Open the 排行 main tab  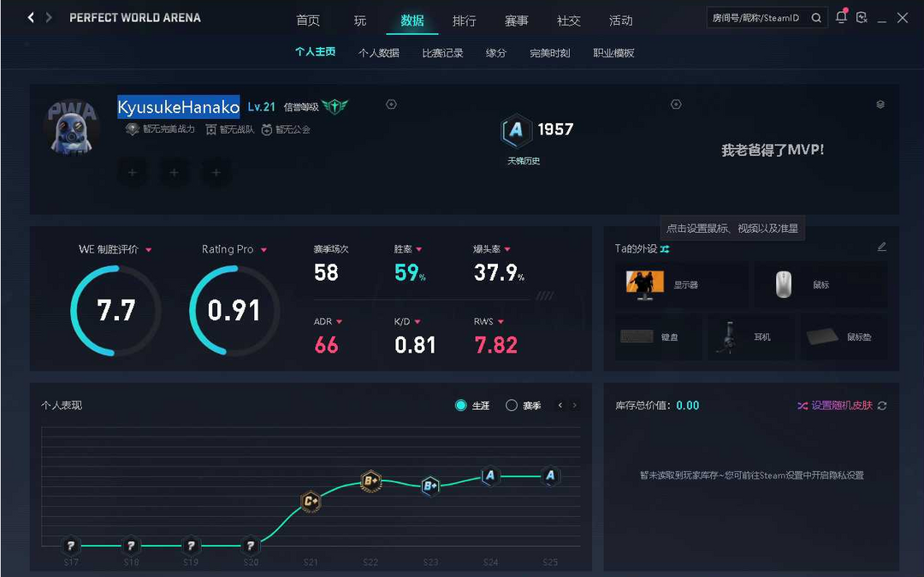tap(465, 21)
